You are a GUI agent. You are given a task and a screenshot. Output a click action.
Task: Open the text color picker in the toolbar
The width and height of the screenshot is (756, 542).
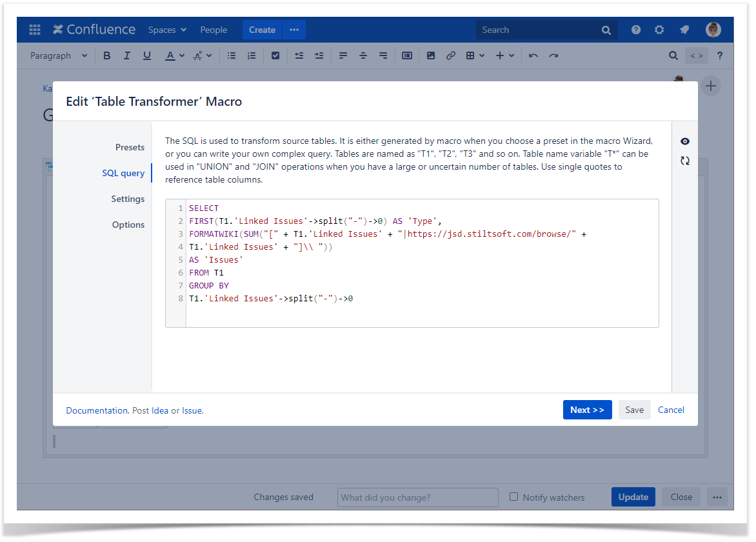174,56
